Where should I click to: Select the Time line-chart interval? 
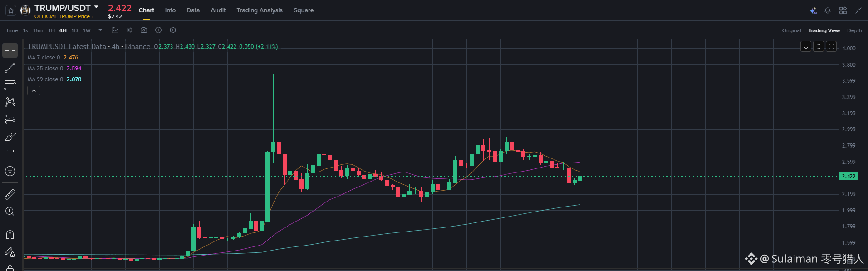click(12, 30)
